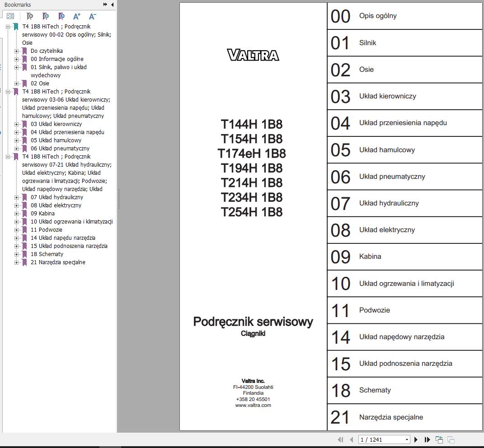This screenshot has height=448, width=484.
Task: Open the 11 Podwozie bookmark
Action: coord(46,230)
